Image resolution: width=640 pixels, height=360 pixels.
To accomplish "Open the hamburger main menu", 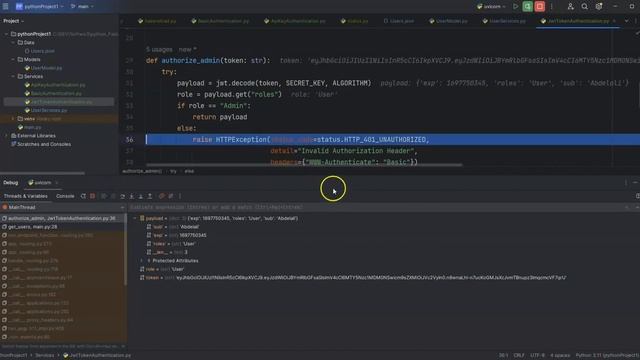I will [x=6, y=7].
